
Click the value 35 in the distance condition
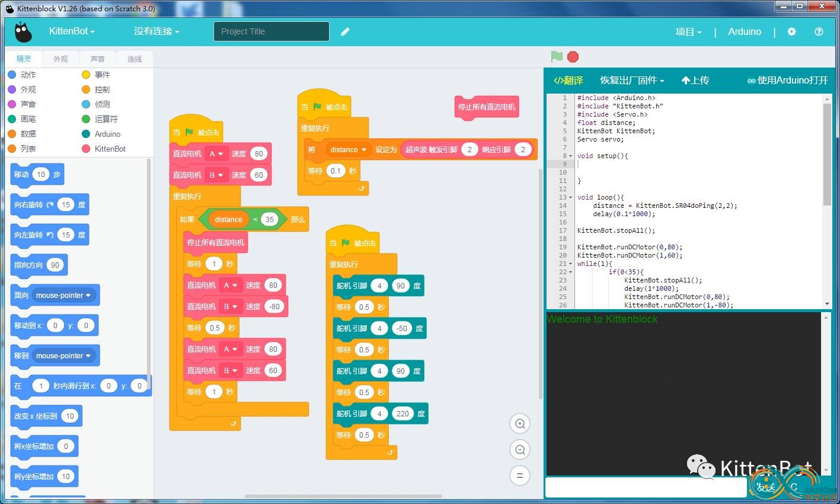tap(270, 220)
